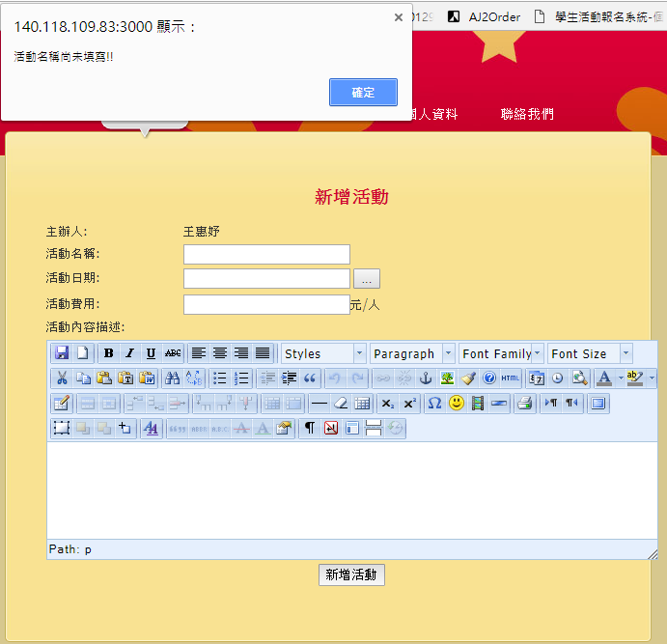This screenshot has height=644, width=667.
Task: Insert special character omega icon
Action: tap(434, 404)
